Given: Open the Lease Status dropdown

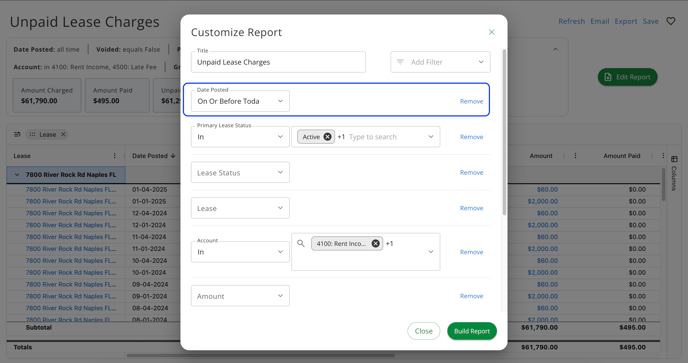Looking at the screenshot, I should 240,173.
